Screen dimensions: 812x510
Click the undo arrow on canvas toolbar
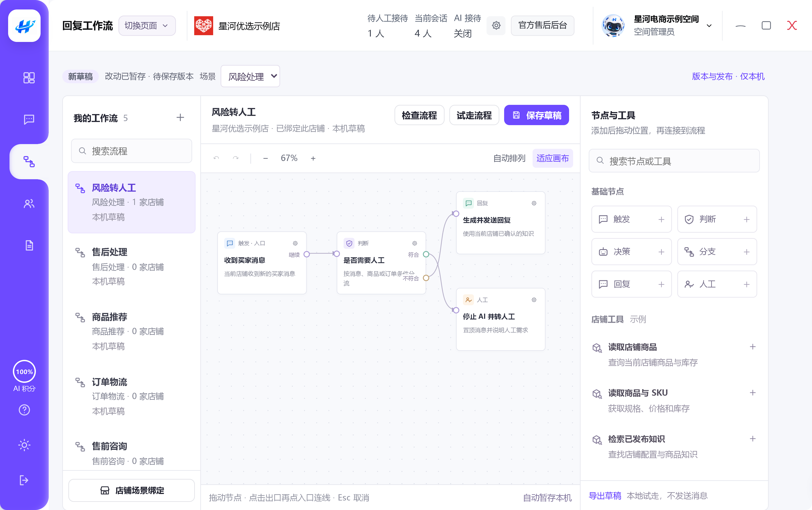(217, 158)
